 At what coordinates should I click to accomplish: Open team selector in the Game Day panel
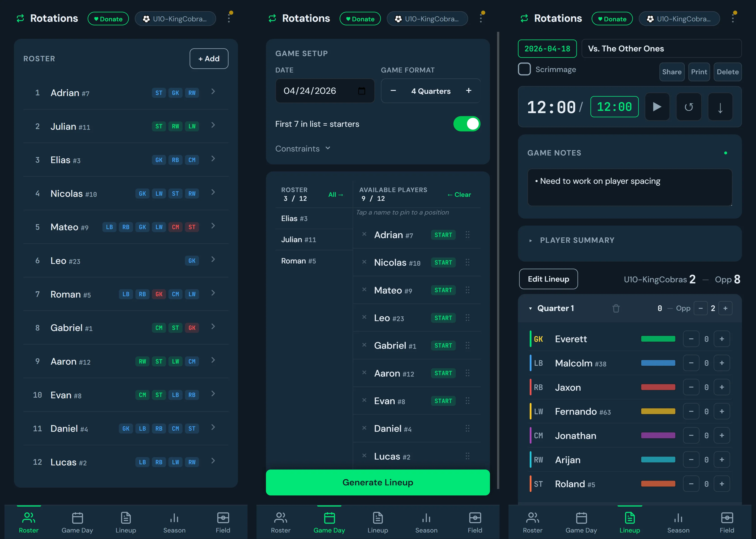click(x=427, y=19)
